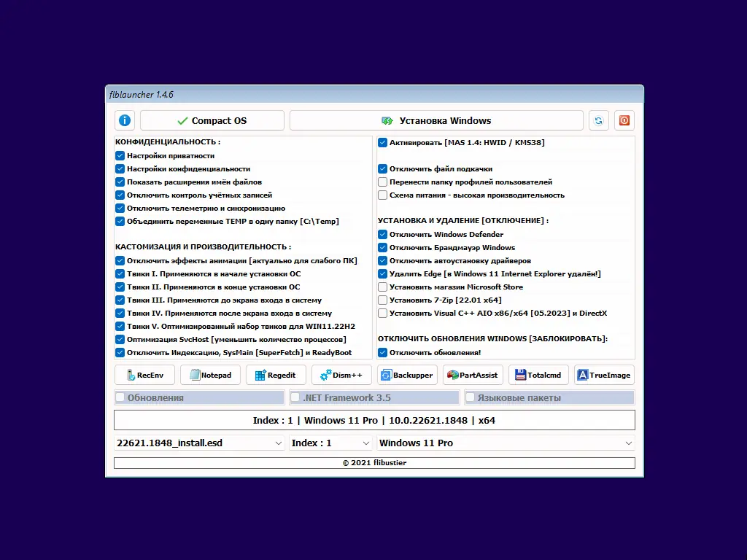Toggle Отключить Брандмауэр Windows checkbox
This screenshot has width=747, height=560.
382,248
